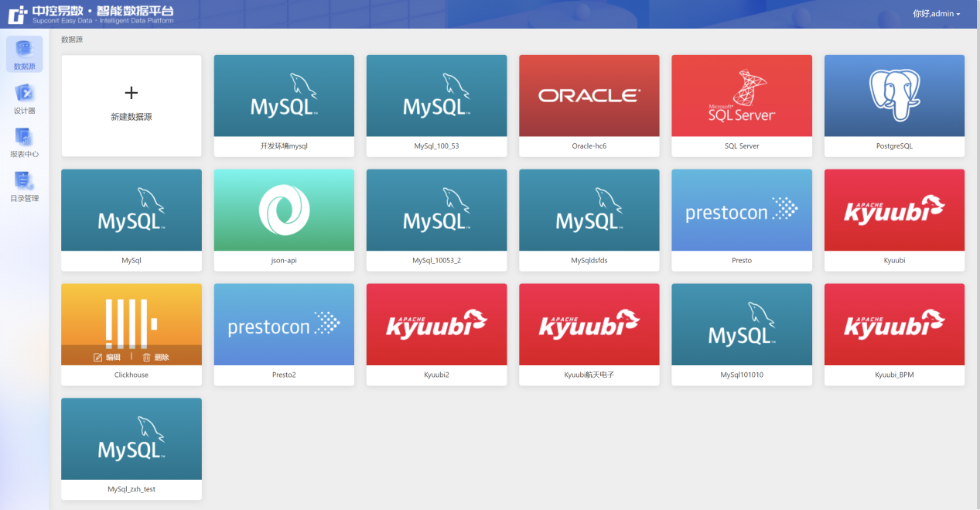This screenshot has height=510, width=980.
Task: Open the Kyuubi_BPM data source card
Action: pyautogui.click(x=894, y=334)
